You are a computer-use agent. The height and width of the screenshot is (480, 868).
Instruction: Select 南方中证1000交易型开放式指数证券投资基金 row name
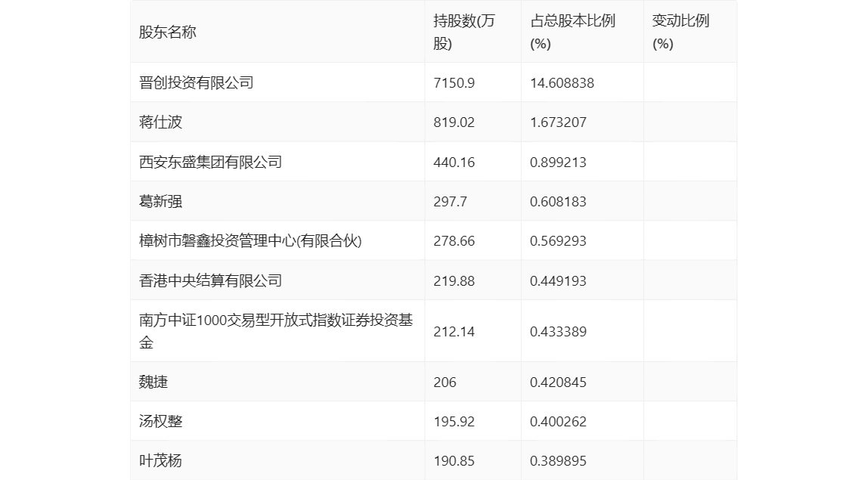pos(276,331)
